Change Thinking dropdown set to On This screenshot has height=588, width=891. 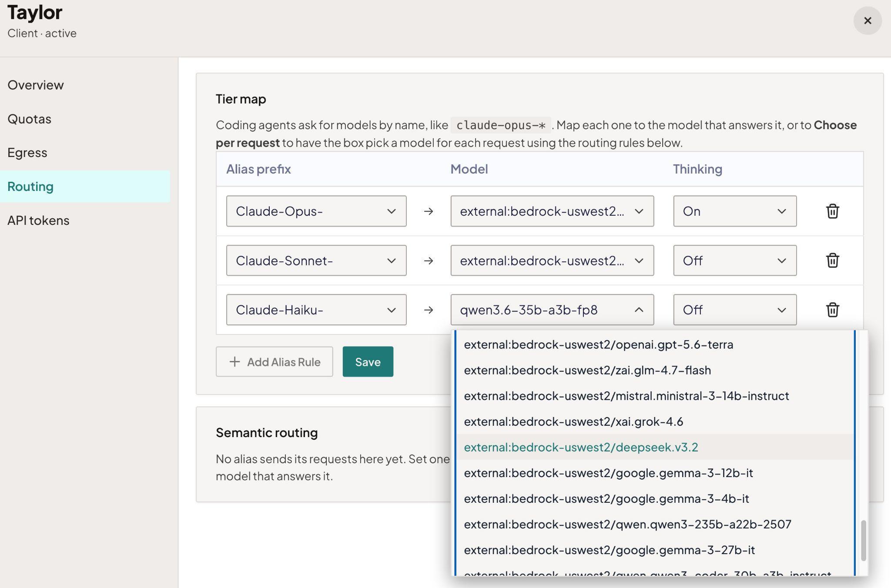(735, 211)
